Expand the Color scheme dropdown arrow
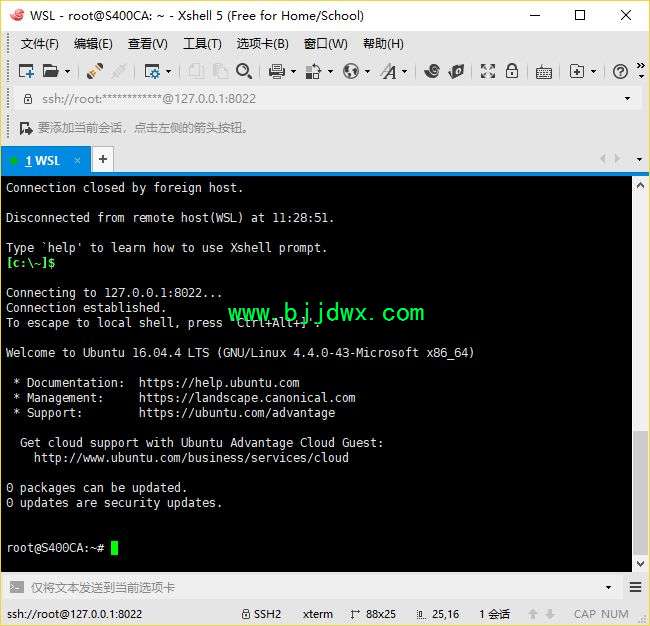 point(330,72)
